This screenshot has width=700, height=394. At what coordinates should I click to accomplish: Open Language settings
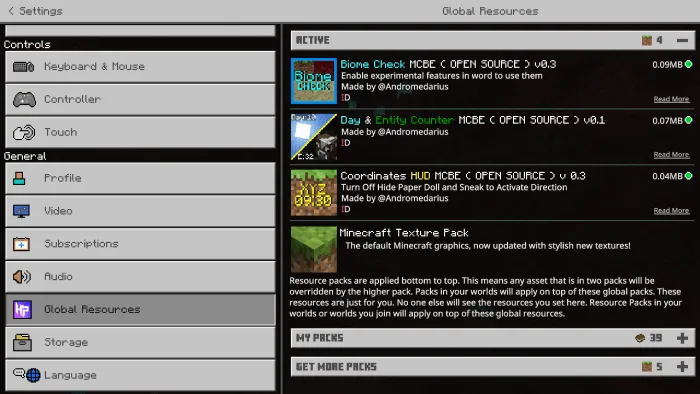(140, 375)
